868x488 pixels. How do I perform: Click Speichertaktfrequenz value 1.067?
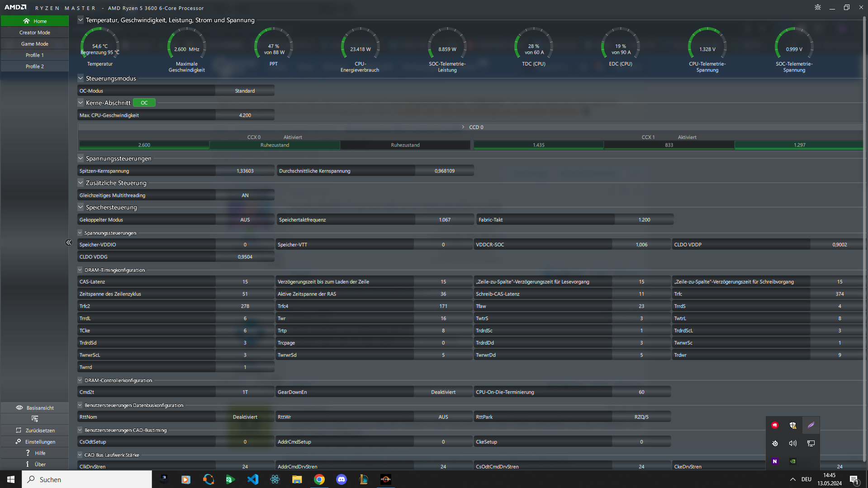[445, 220]
